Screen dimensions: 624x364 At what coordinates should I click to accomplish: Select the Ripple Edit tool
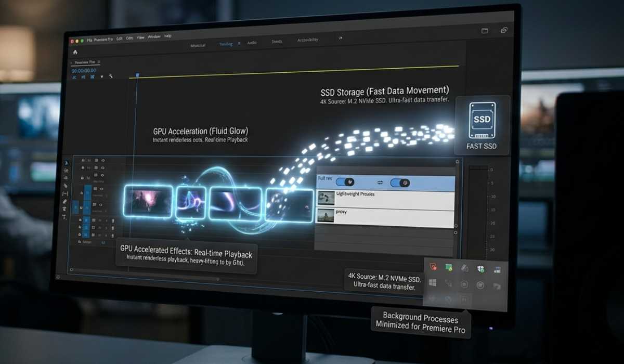tap(66, 178)
